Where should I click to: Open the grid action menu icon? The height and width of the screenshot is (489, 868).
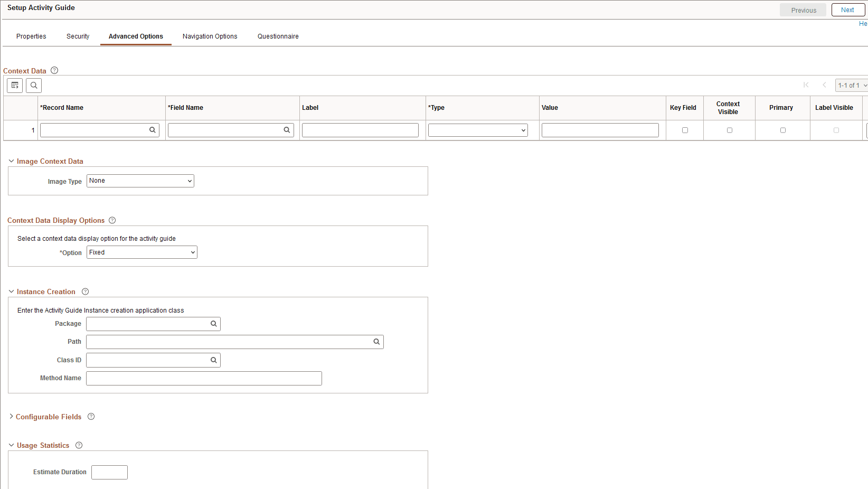point(14,85)
